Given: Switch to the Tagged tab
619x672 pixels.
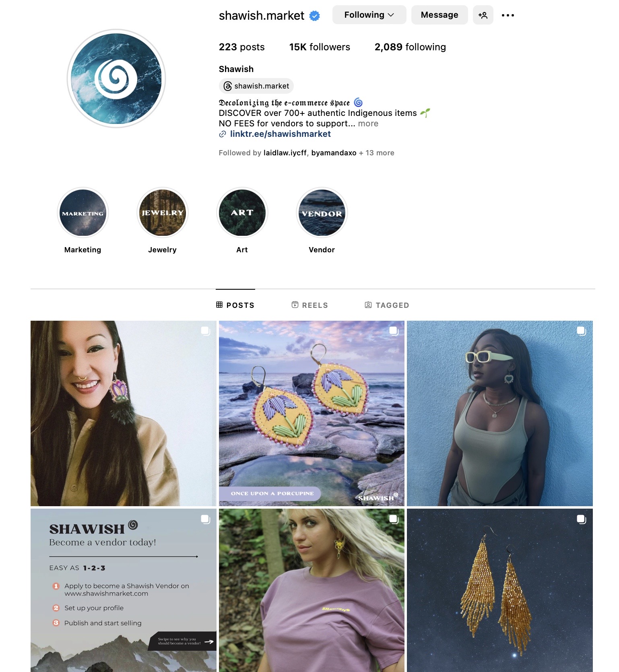Looking at the screenshot, I should 387,305.
